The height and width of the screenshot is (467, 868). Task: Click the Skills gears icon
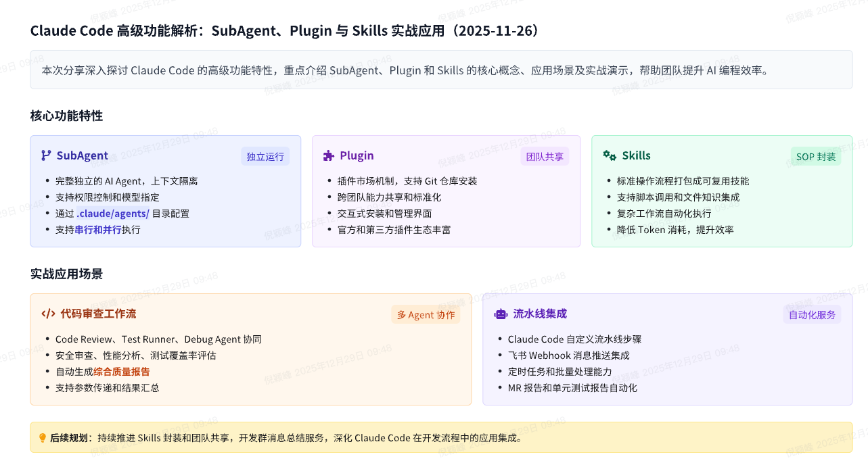(610, 155)
